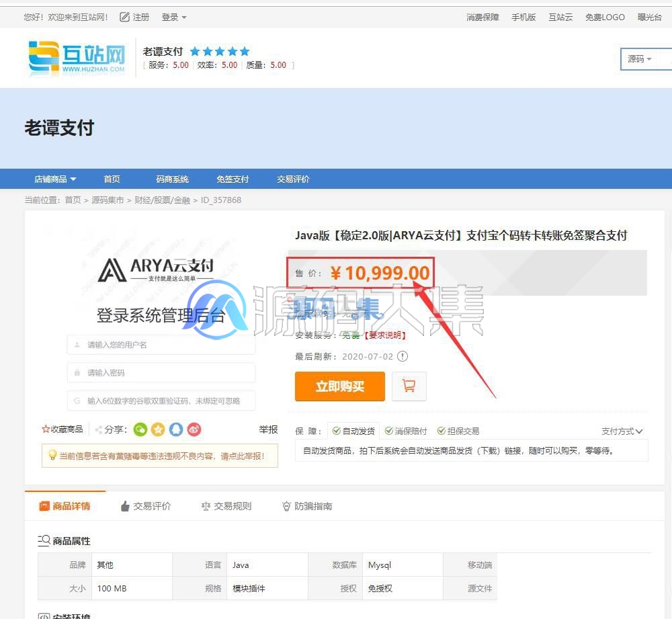Click 首页 in breadcrumb path

pyautogui.click(x=73, y=200)
